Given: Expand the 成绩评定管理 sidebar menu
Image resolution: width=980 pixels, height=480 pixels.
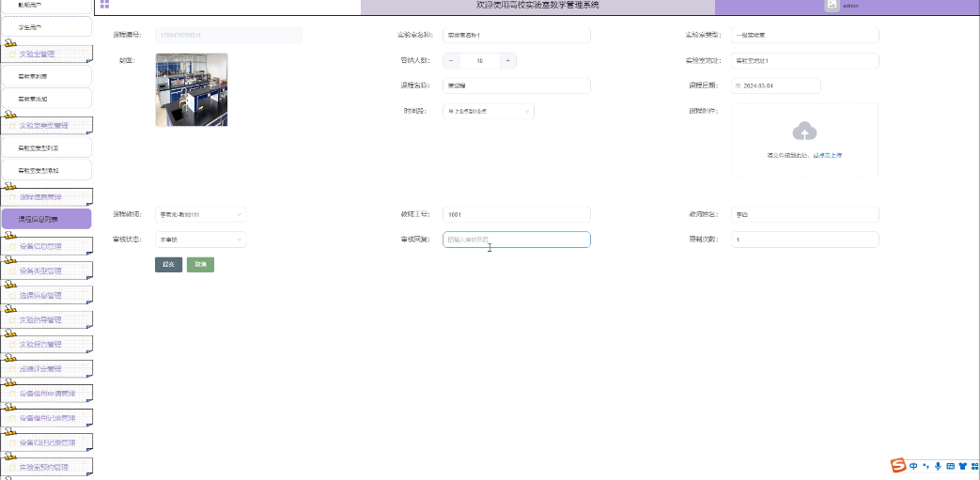Looking at the screenshot, I should coord(47,369).
